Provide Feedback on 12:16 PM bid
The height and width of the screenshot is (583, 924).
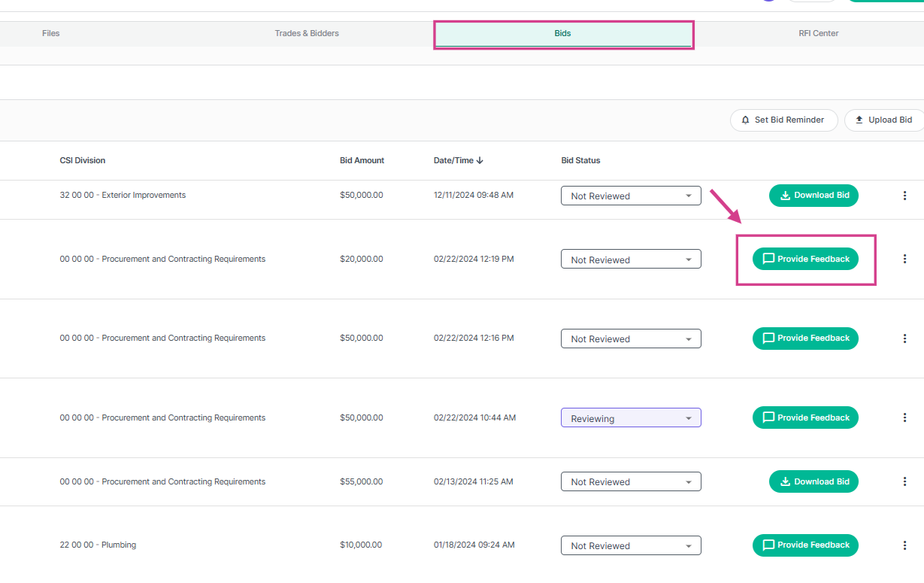tap(805, 339)
